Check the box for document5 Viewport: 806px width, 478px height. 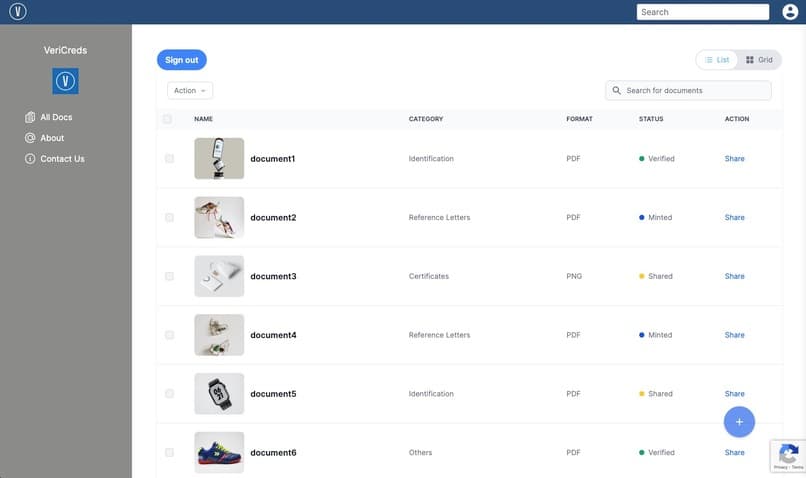[169, 394]
